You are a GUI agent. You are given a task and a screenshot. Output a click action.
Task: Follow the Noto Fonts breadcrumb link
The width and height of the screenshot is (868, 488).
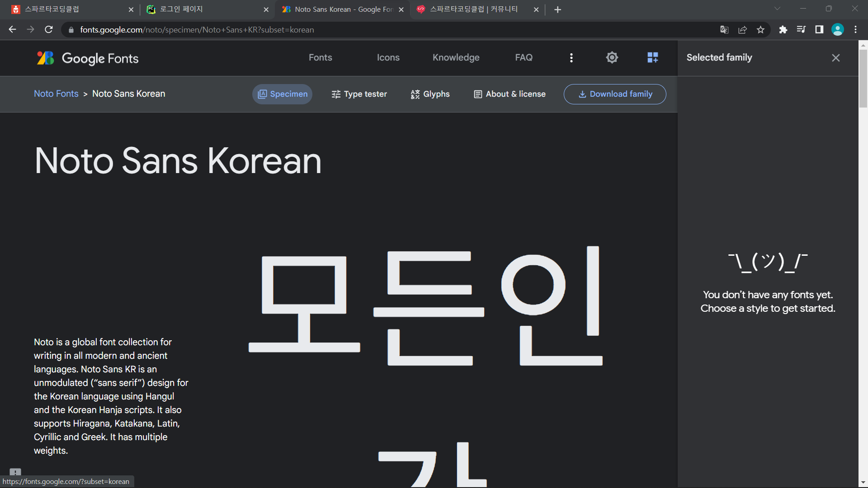[x=56, y=94]
